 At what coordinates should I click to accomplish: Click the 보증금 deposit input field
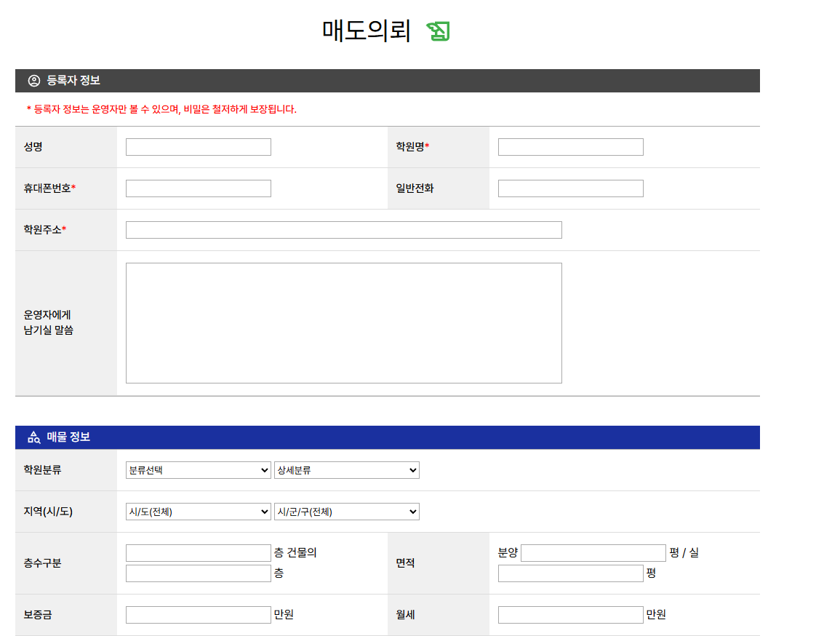click(x=198, y=615)
